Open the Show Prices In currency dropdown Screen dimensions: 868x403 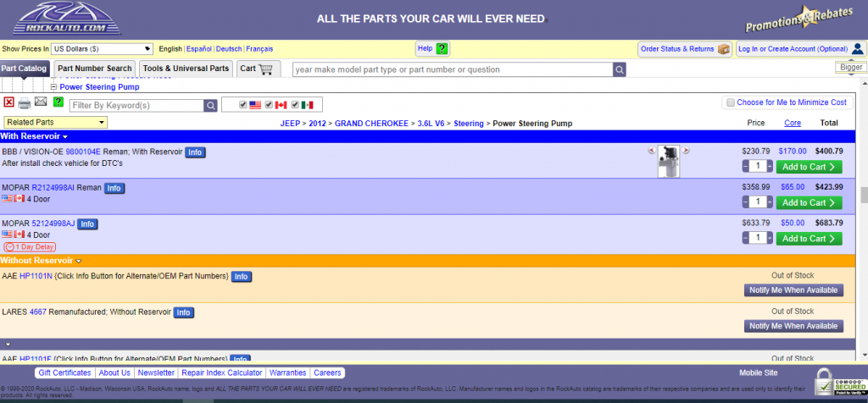coord(102,48)
